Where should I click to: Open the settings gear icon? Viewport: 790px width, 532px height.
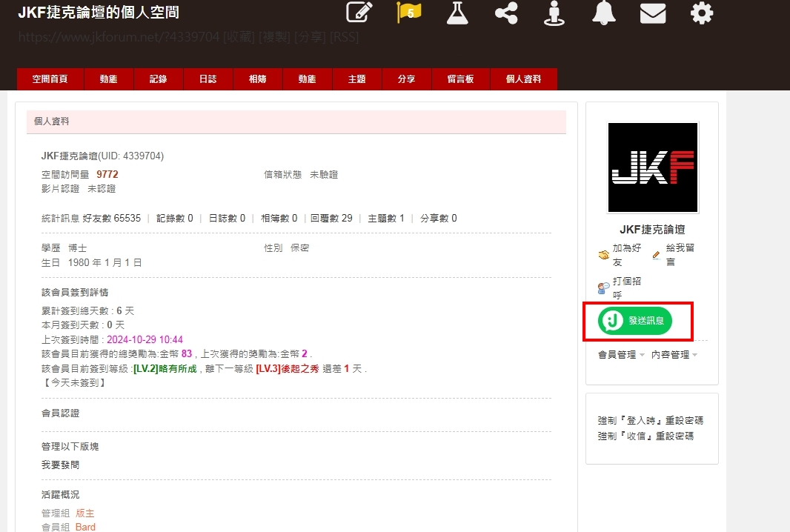[702, 13]
